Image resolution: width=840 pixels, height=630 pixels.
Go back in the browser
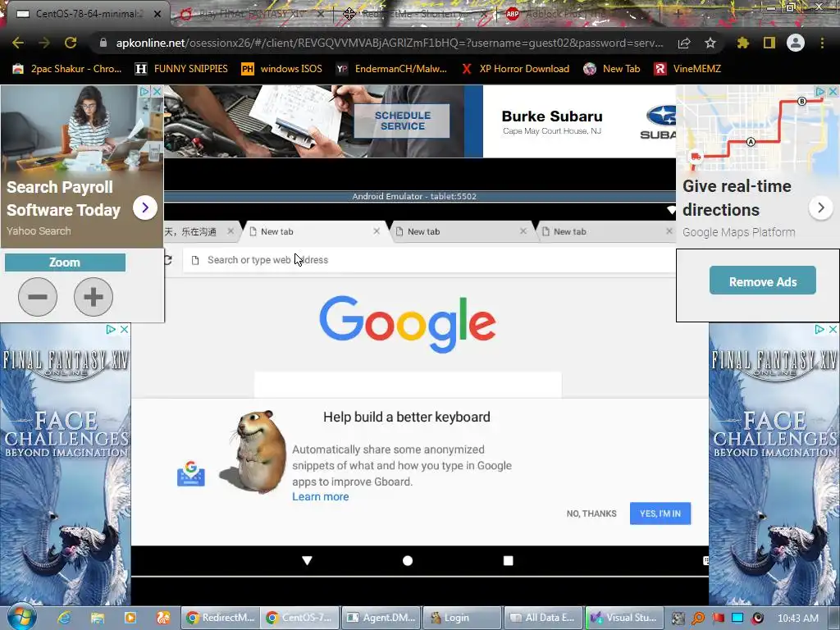point(18,43)
